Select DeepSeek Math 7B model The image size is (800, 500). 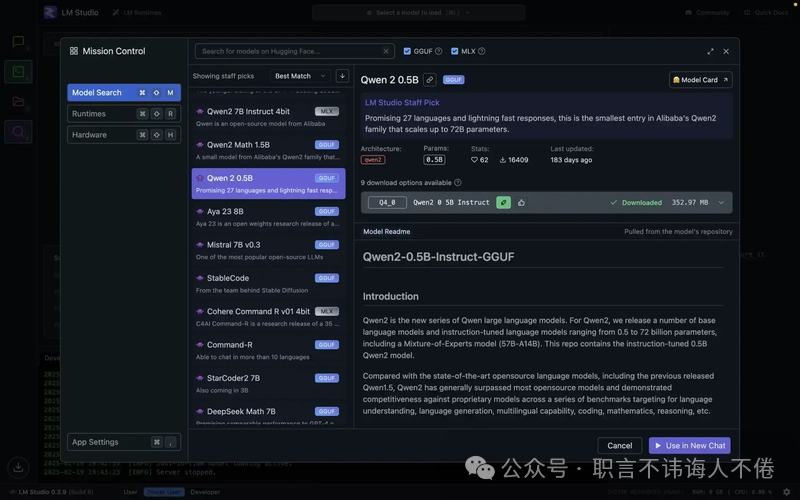(268, 415)
